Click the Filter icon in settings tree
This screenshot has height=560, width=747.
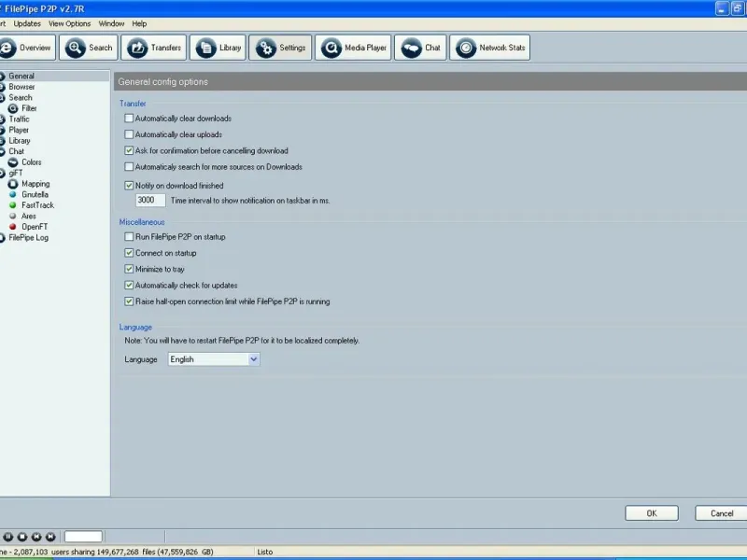click(x=13, y=108)
